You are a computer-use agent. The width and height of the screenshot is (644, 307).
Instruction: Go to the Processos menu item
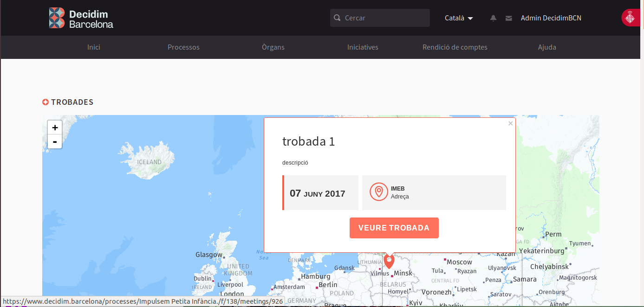click(183, 47)
